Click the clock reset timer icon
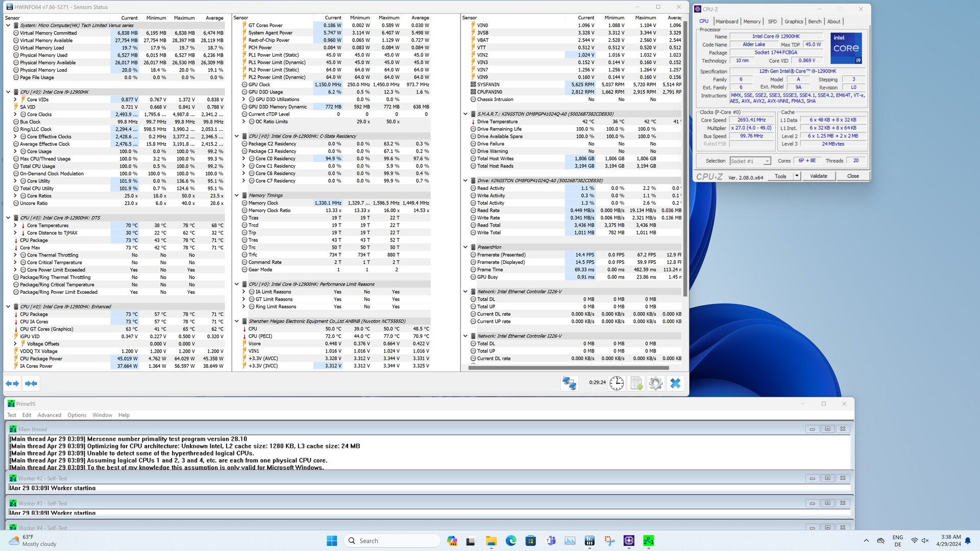980x551 pixels. pos(617,383)
